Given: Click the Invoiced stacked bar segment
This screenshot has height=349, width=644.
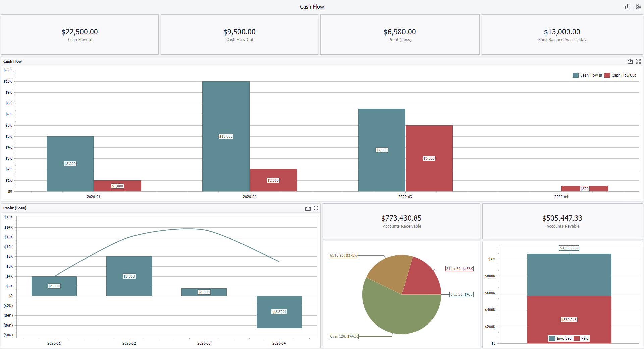Looking at the screenshot, I should point(569,275).
